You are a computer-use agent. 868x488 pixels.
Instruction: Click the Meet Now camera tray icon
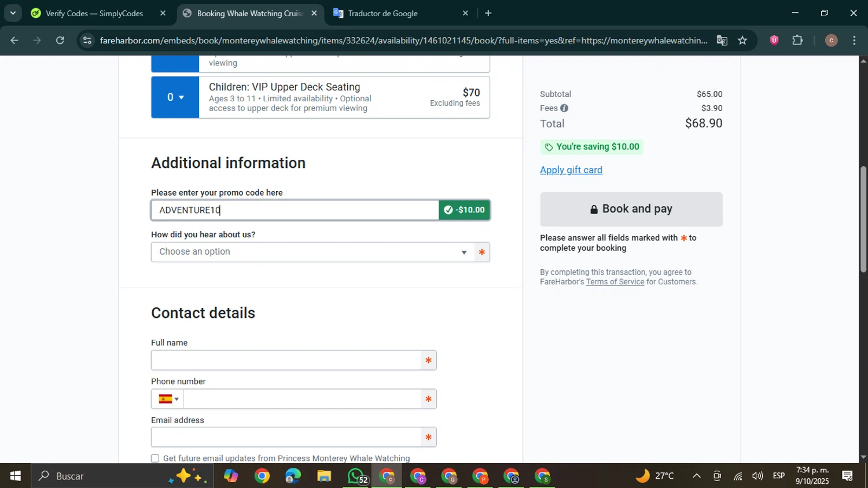click(717, 476)
